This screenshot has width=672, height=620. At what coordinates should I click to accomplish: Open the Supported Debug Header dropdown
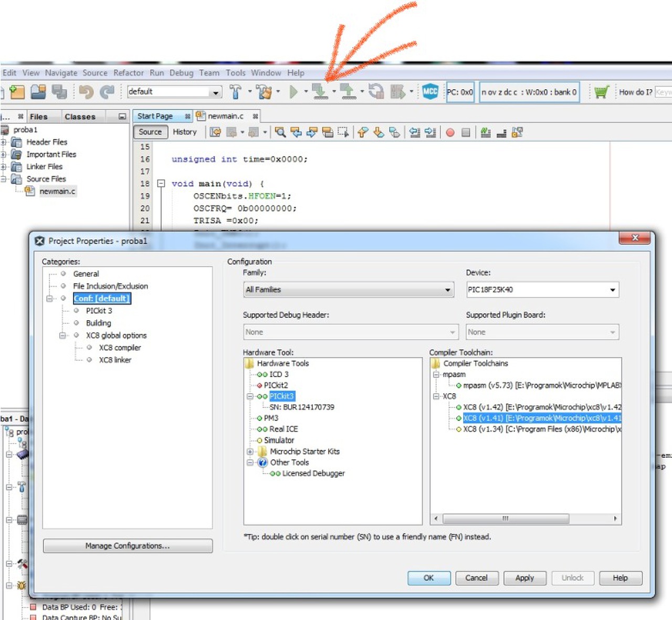click(x=350, y=332)
